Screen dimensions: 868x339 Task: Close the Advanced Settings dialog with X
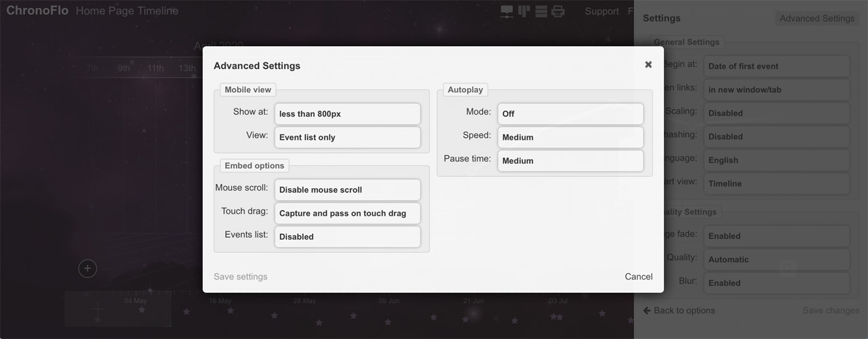[648, 64]
